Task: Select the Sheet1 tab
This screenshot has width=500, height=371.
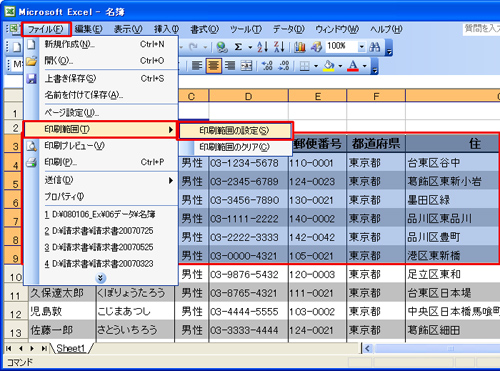Action: 71,348
